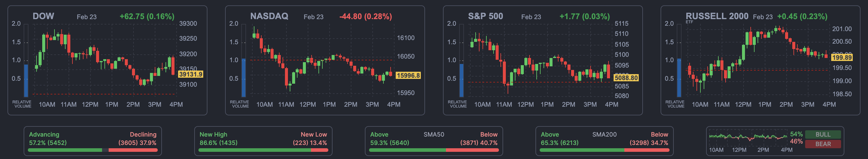Click the S&P 500 relative volume bar
This screenshot has width=868, height=159.
(x=462, y=61)
